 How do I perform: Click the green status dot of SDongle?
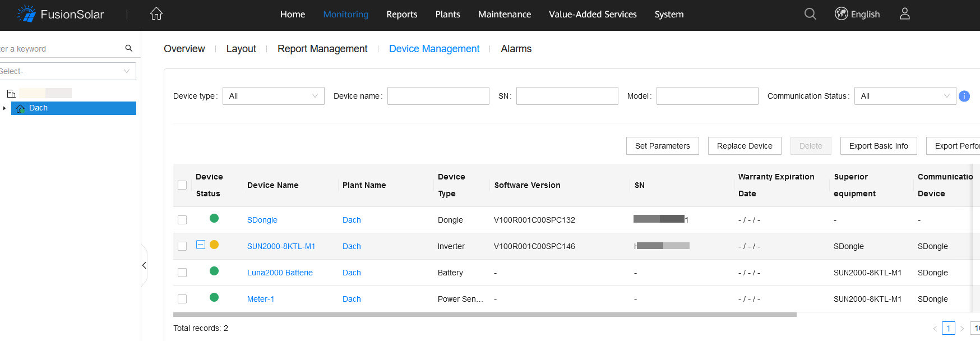pos(214,218)
